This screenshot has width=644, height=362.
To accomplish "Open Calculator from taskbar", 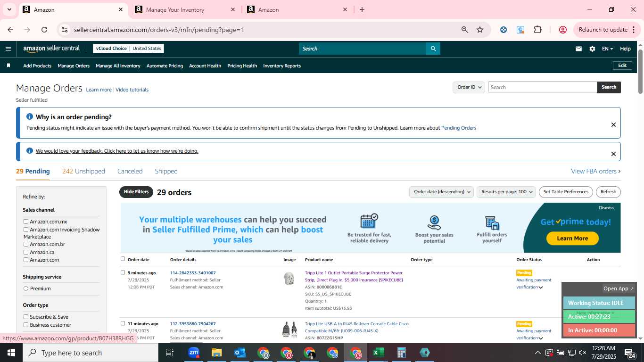I will 401,353.
